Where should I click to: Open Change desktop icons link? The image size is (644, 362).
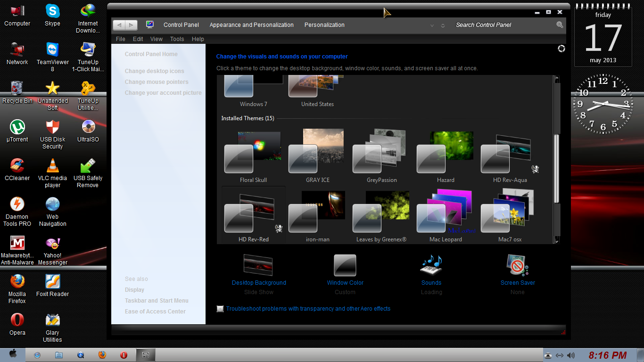[155, 71]
